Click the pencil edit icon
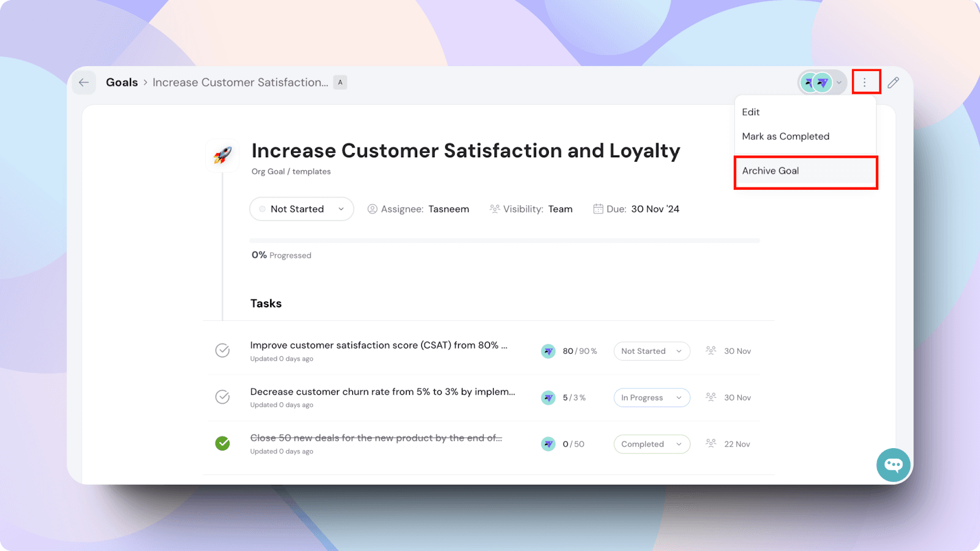The width and height of the screenshot is (980, 551). pyautogui.click(x=893, y=83)
